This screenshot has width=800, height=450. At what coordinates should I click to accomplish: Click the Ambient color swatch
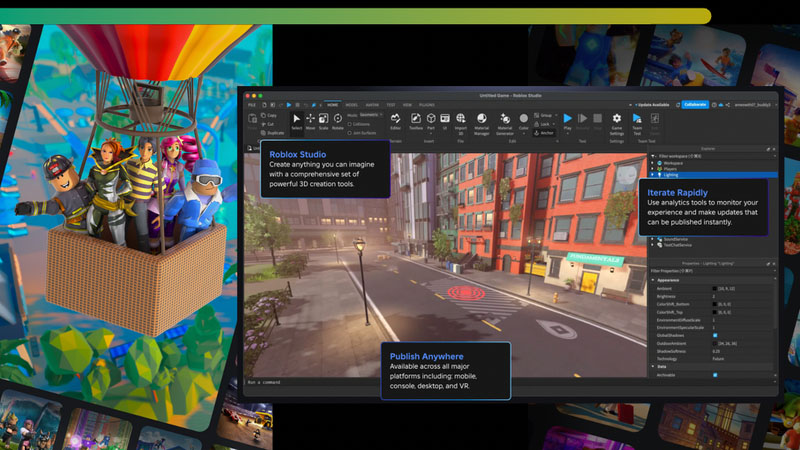pos(715,288)
